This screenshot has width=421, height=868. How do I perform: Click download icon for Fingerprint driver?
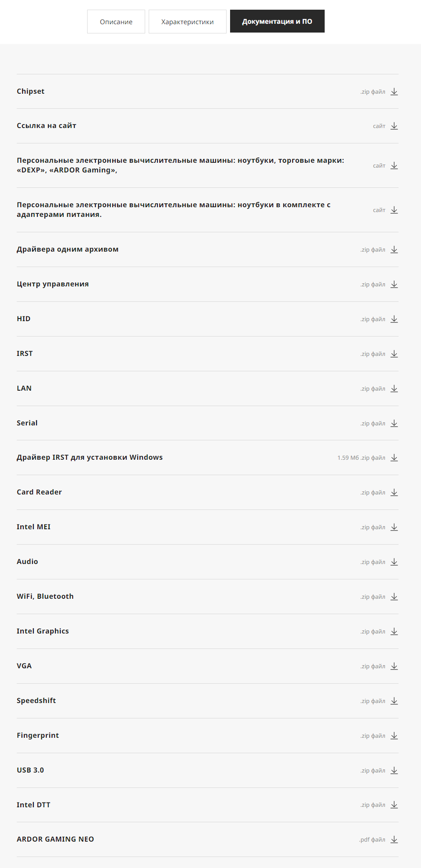(394, 736)
